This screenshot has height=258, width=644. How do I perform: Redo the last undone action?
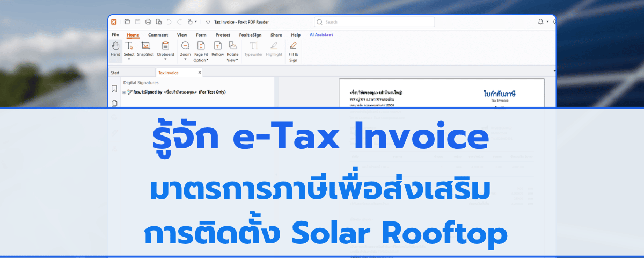click(179, 22)
